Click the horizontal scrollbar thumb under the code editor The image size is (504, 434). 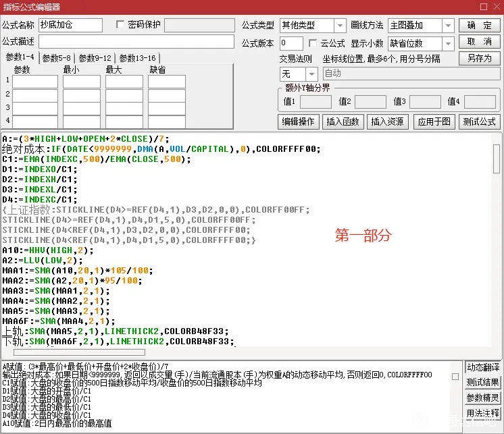[x=80, y=352]
